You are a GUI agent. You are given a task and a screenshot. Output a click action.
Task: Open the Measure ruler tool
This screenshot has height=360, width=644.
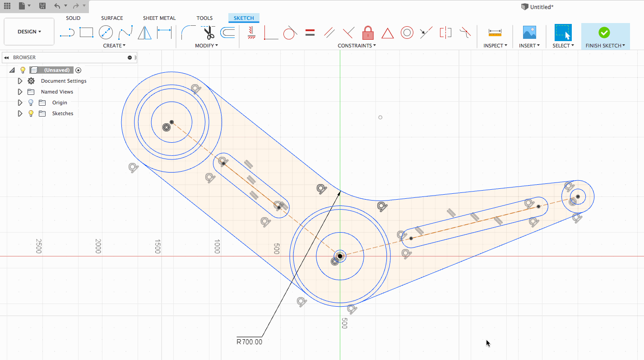[495, 33]
